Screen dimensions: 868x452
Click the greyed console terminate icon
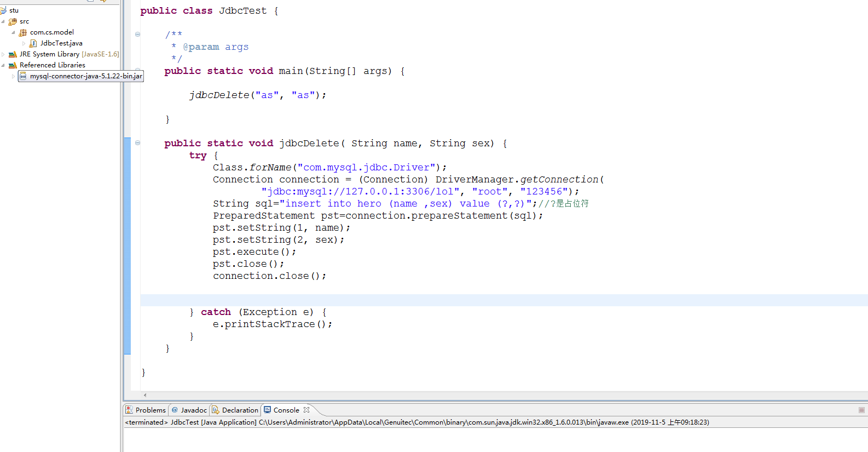pos(861,410)
